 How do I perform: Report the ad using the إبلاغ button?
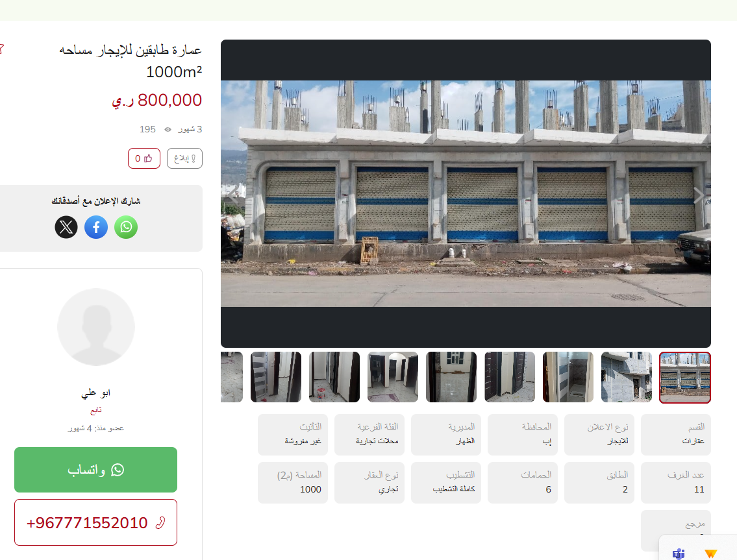(184, 158)
